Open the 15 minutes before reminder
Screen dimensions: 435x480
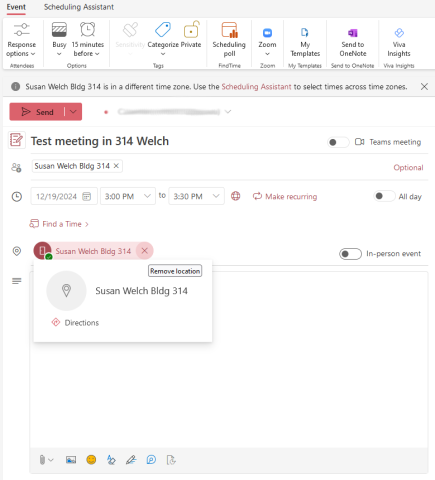[88, 40]
